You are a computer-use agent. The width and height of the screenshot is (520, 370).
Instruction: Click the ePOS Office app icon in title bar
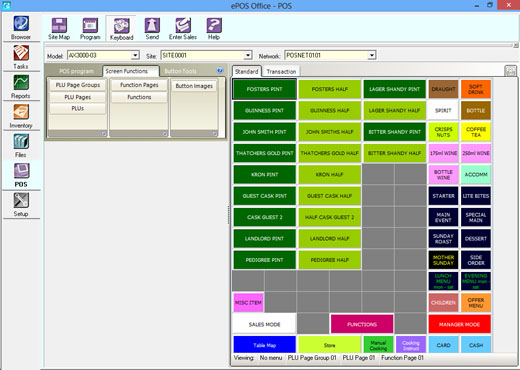coord(6,5)
